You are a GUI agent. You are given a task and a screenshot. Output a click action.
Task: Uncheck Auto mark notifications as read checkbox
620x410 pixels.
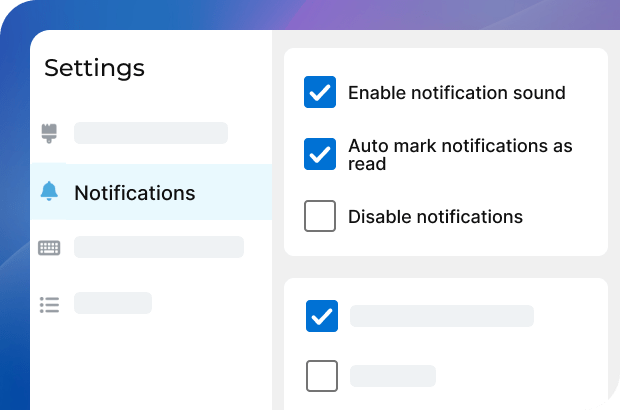pyautogui.click(x=320, y=155)
